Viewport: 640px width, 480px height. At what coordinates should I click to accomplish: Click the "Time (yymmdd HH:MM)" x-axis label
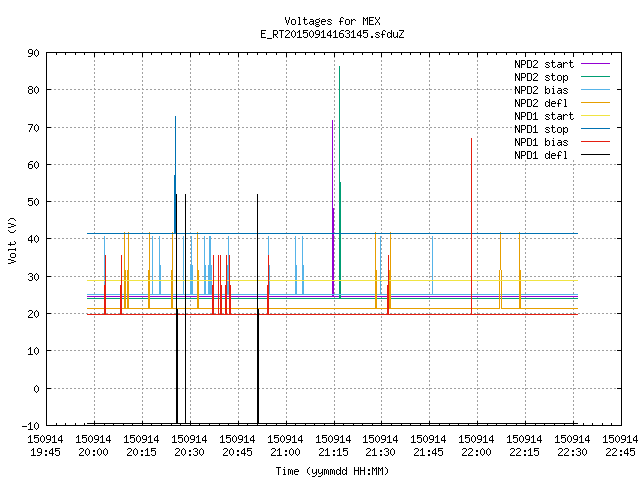click(x=332, y=471)
